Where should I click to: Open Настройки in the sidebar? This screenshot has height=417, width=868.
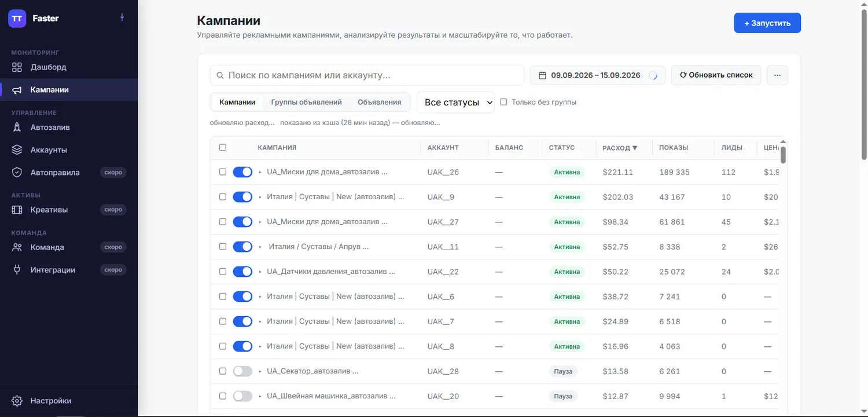click(x=69, y=401)
